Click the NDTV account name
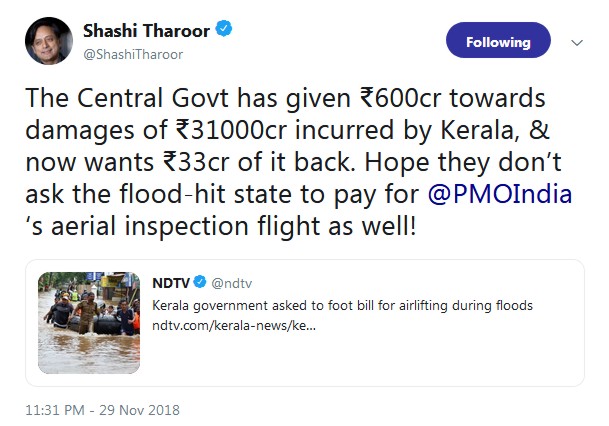Viewport: 609px width, 426px height. (x=171, y=283)
